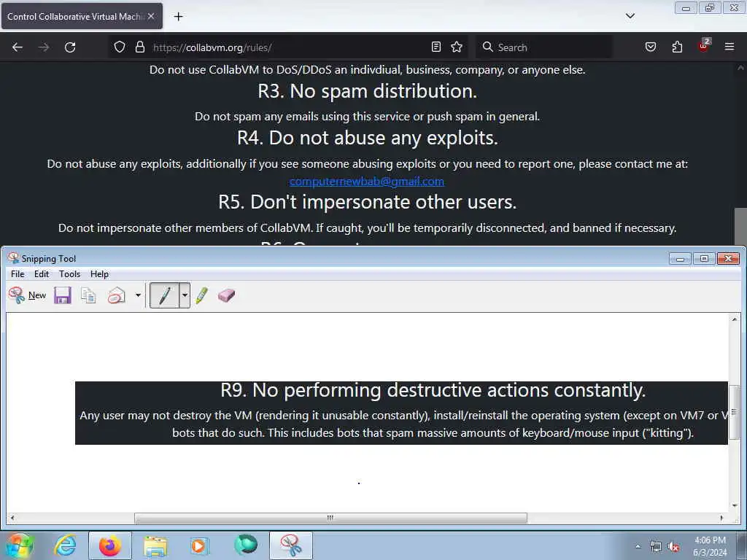The image size is (747, 560).
Task: Click the Firefox forward arrow
Action: (44, 47)
